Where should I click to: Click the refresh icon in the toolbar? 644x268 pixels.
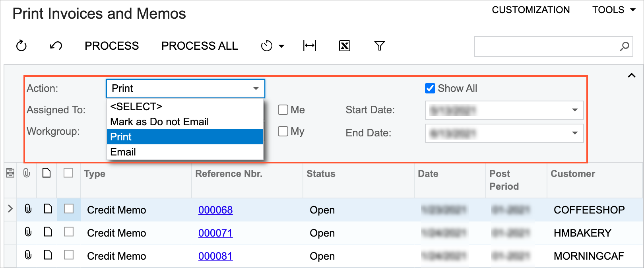(x=21, y=46)
